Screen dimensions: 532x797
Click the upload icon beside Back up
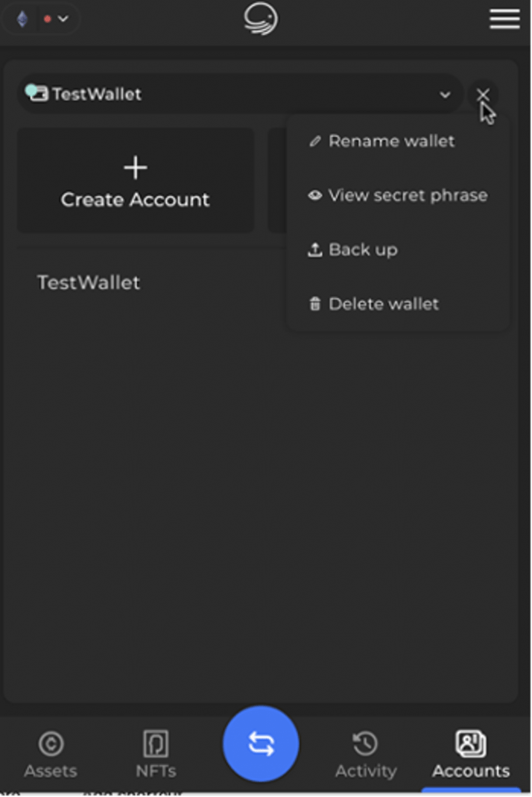click(315, 249)
